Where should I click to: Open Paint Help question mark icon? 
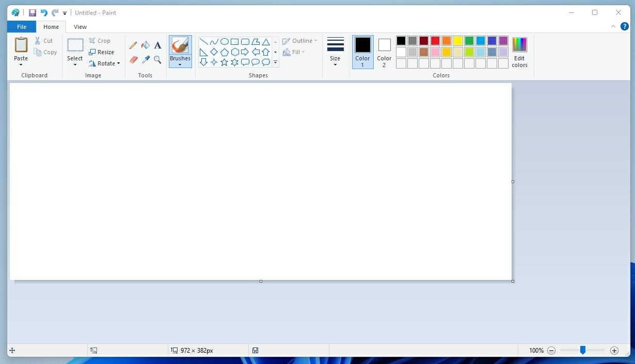624,26
